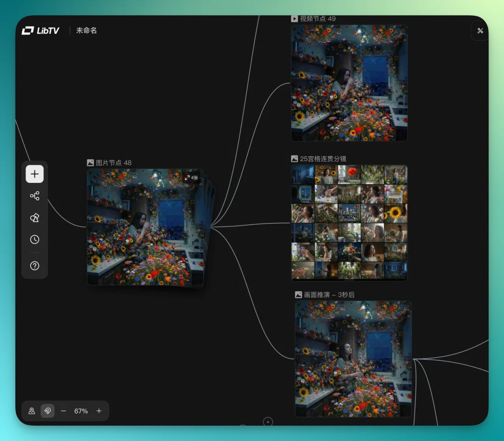Viewport: 504px width, 441px height.
Task: Click the top-right scissors tool icon
Action: tap(480, 31)
